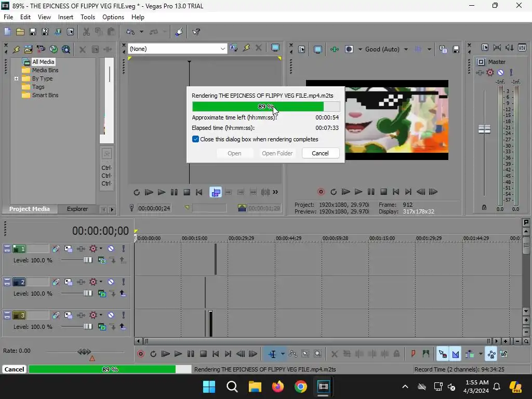Viewport: 532px width, 399px height.
Task: Click Cancel button in status bar
Action: (x=14, y=369)
